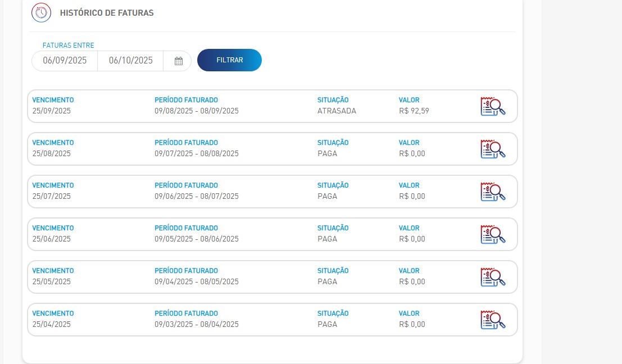622x364 pixels.
Task: Click the end date field 06/10/2025
Action: point(130,61)
